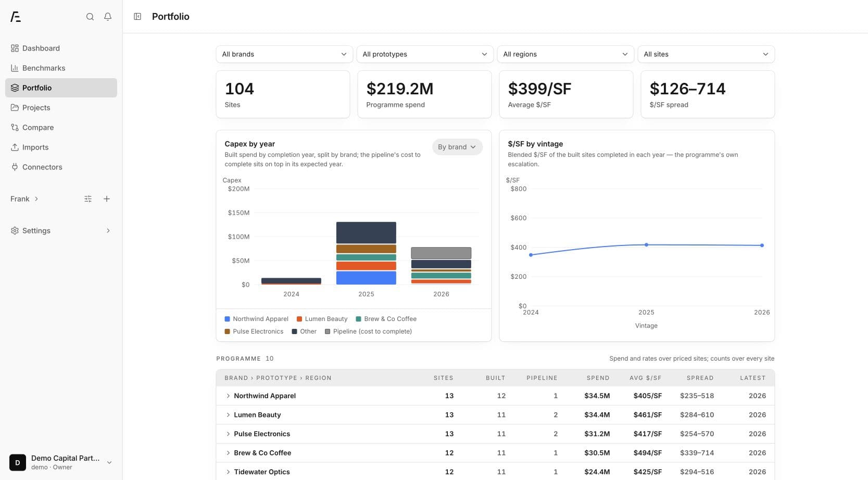Click the Connectors plug icon
868x480 pixels.
click(x=15, y=167)
